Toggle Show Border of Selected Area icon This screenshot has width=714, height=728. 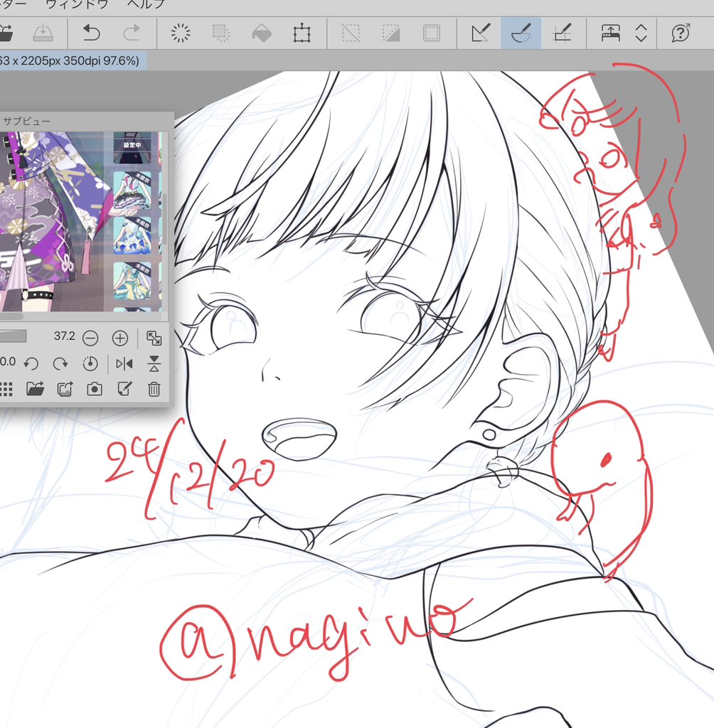pyautogui.click(x=432, y=33)
